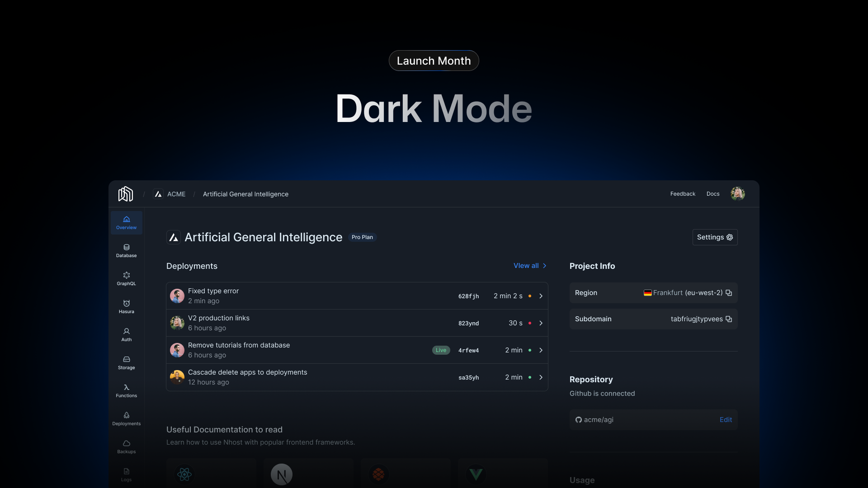The height and width of the screenshot is (488, 868).
Task: Select the Storage sidebar icon
Action: tap(126, 362)
